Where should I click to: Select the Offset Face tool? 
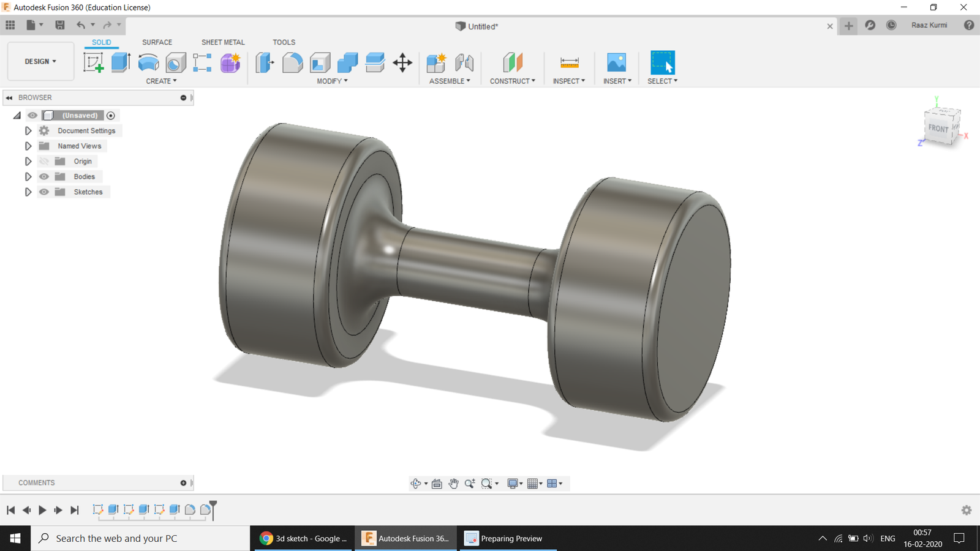(x=375, y=62)
